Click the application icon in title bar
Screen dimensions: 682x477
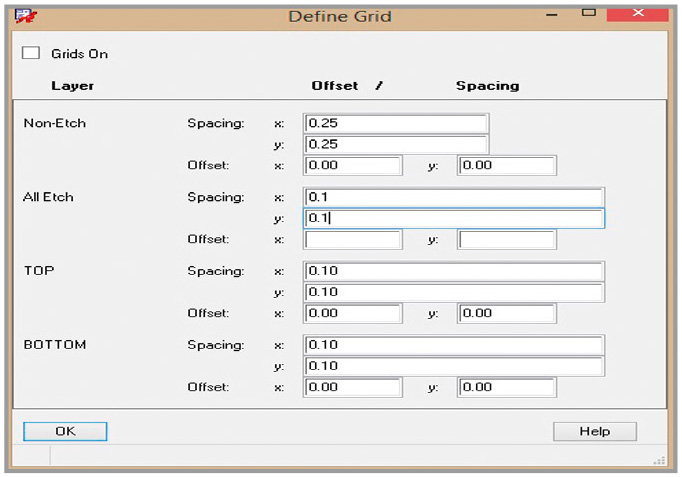[x=26, y=16]
